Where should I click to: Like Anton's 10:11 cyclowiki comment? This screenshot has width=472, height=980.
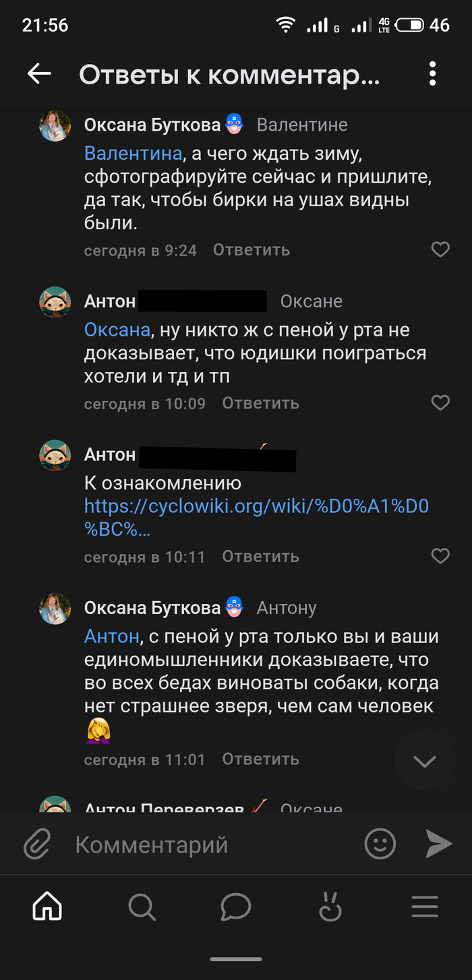440,556
